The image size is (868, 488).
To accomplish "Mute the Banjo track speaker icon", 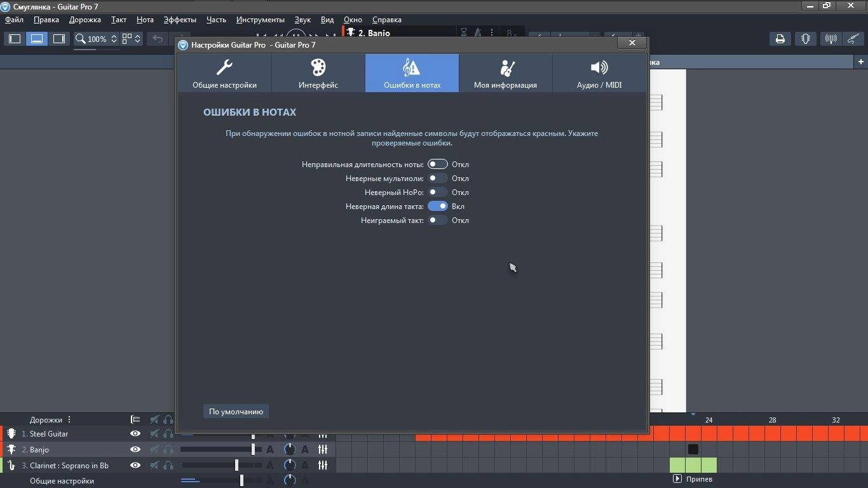I will click(154, 449).
